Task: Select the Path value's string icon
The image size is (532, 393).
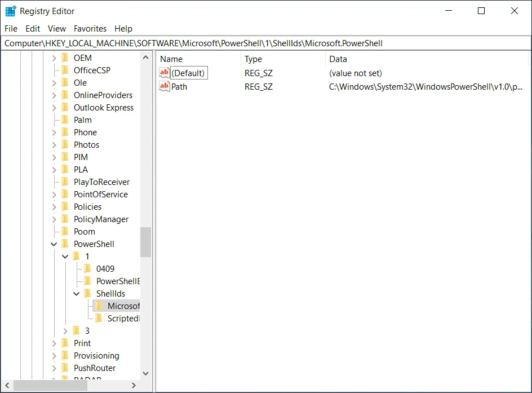Action: [164, 86]
